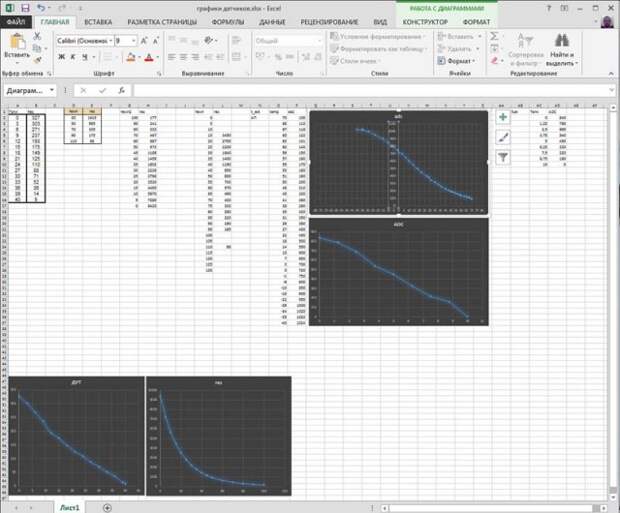Click the Fill down icon in Editing group

tap(494, 48)
